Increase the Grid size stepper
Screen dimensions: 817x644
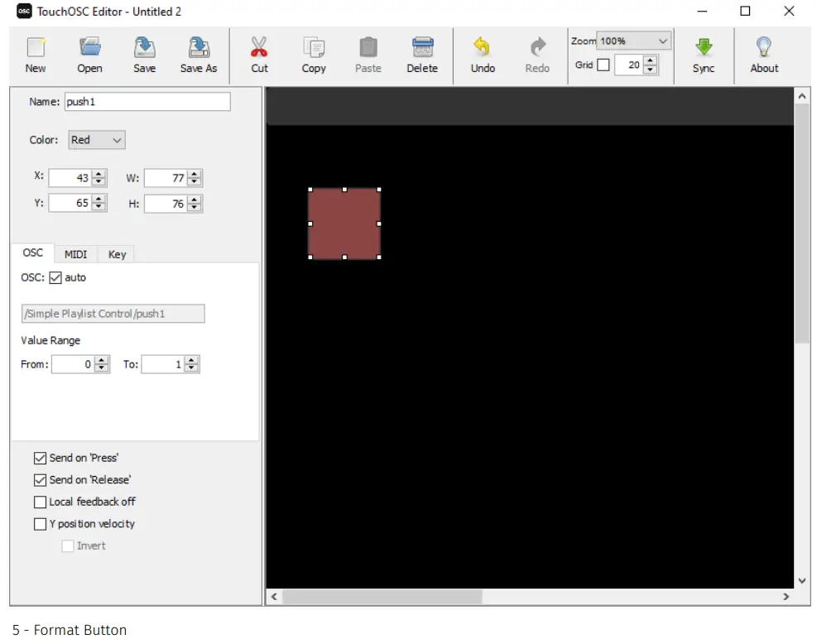pyautogui.click(x=650, y=61)
